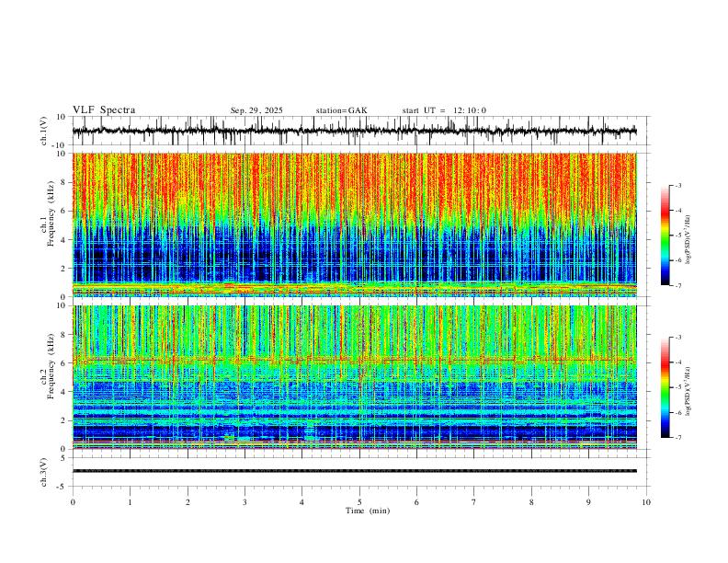Click the time axis tick label '3'
Image resolution: width=728 pixels, height=563 pixels.
[x=245, y=502]
